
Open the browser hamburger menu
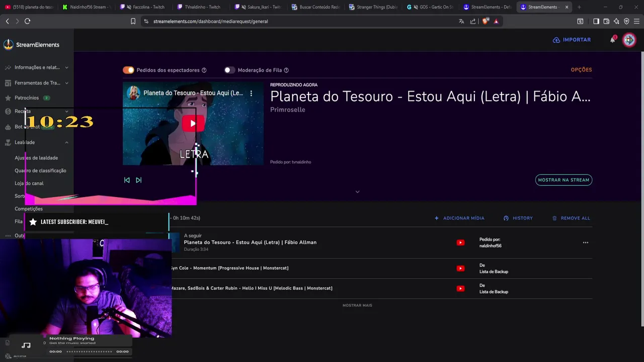(x=636, y=21)
